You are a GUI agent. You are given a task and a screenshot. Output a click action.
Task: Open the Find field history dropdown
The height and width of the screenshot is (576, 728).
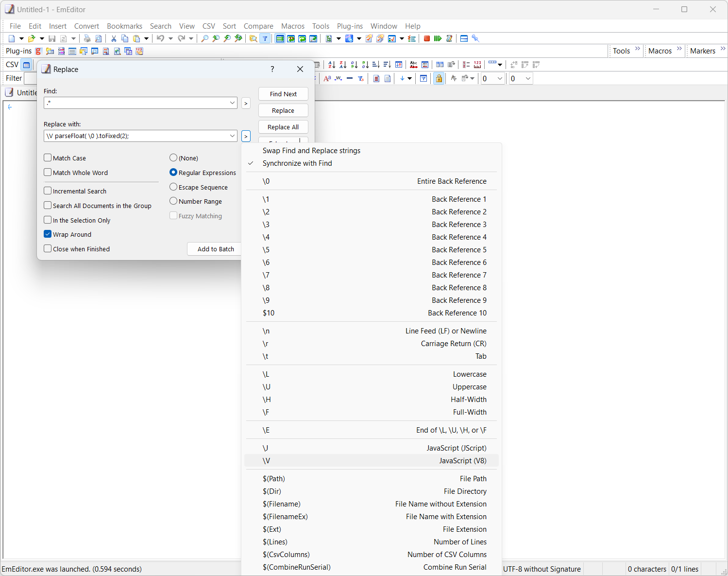(232, 103)
